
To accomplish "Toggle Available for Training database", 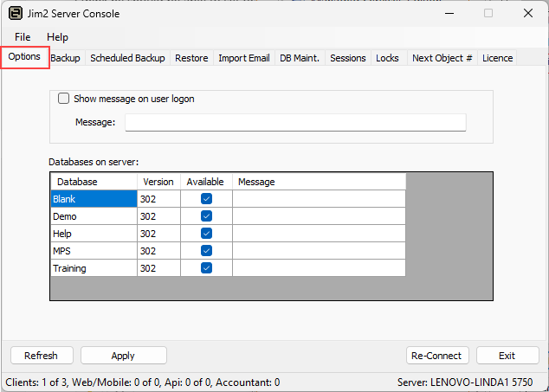I will pyautogui.click(x=207, y=268).
